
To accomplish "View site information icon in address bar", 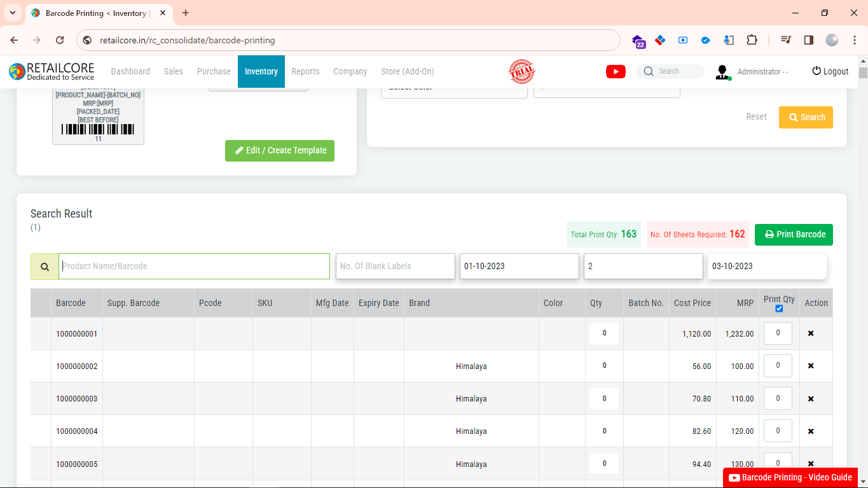I will [x=88, y=40].
